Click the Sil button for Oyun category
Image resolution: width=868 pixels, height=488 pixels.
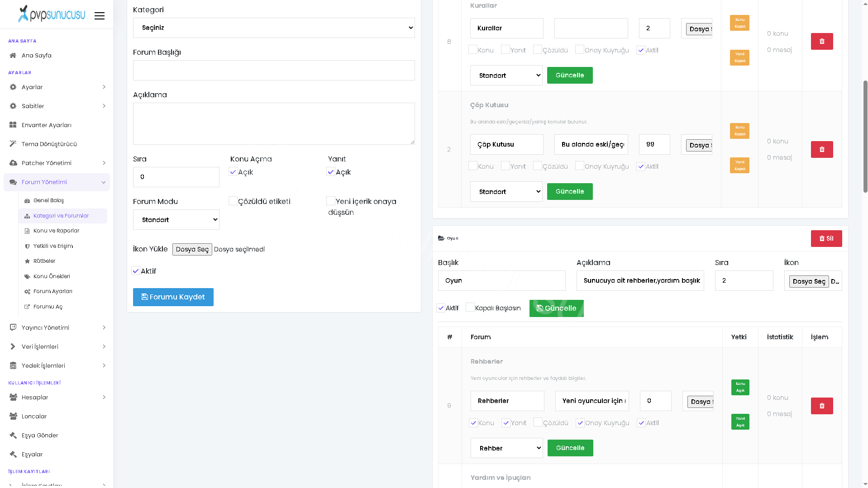click(826, 239)
